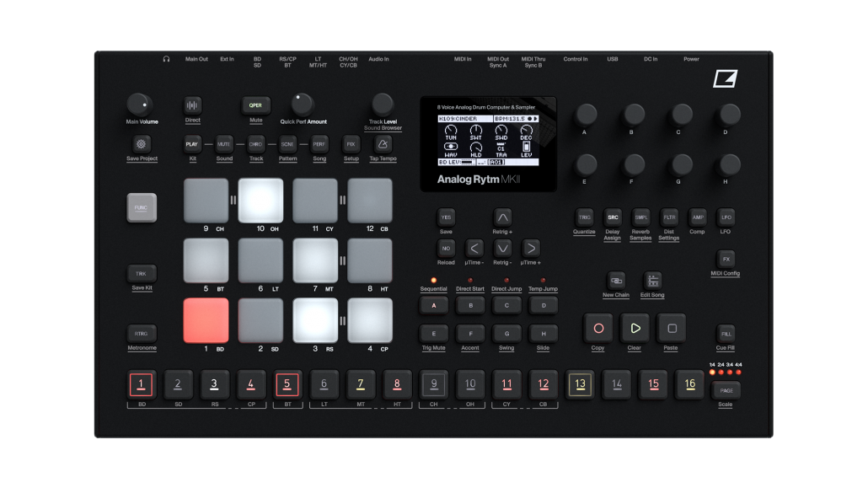
Task: Toggle QPER quick performance Mute
Action: (x=255, y=105)
